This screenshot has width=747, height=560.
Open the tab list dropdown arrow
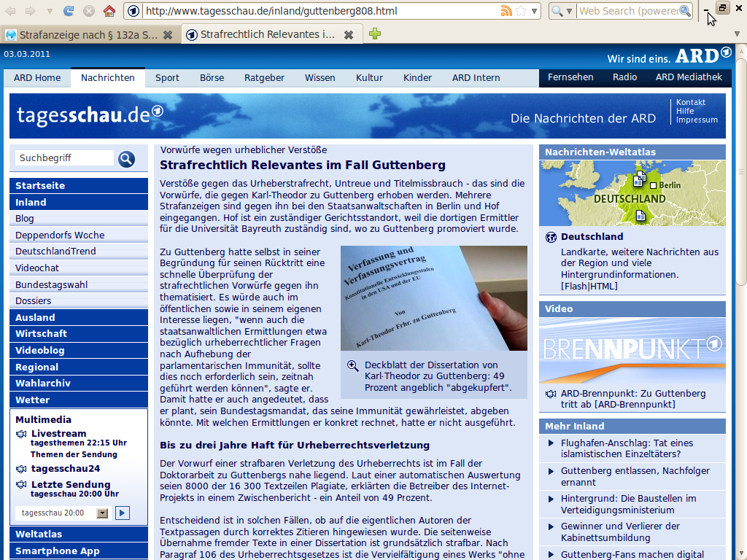point(737,34)
